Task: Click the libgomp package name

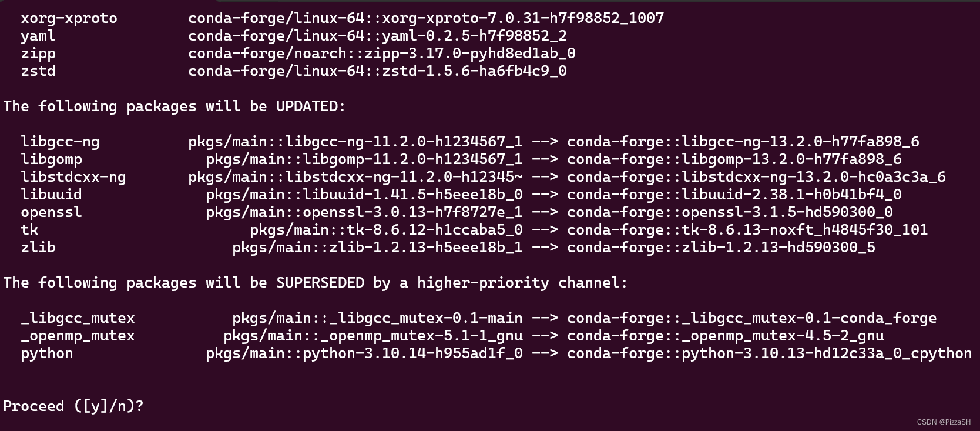Action: pos(51,159)
